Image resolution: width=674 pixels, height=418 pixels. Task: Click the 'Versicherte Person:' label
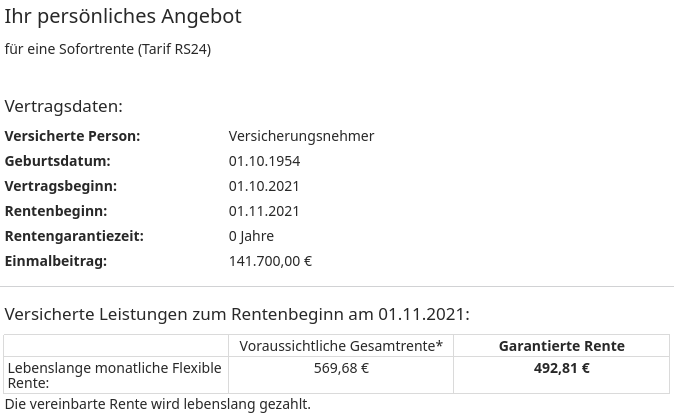(x=72, y=136)
